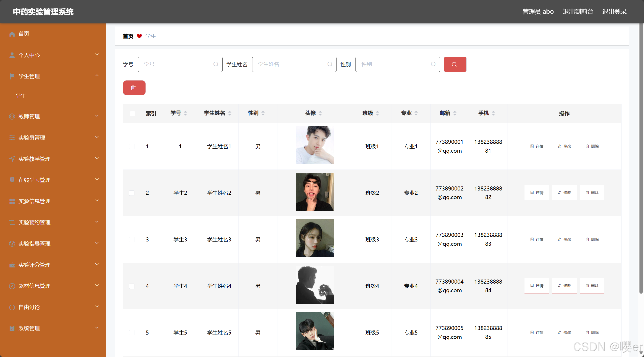Expand 实验员管理 with its chevron
This screenshot has height=357, width=644.
97,137
